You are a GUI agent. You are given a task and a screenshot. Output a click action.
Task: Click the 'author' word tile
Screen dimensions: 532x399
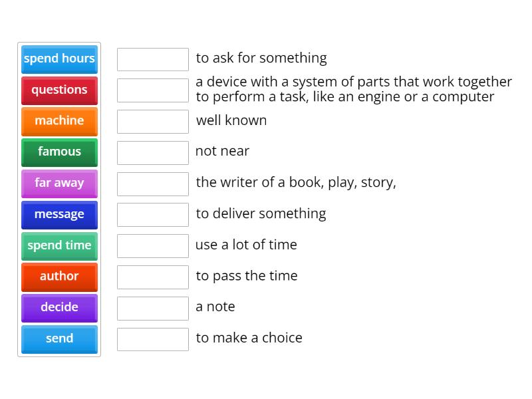click(x=59, y=276)
